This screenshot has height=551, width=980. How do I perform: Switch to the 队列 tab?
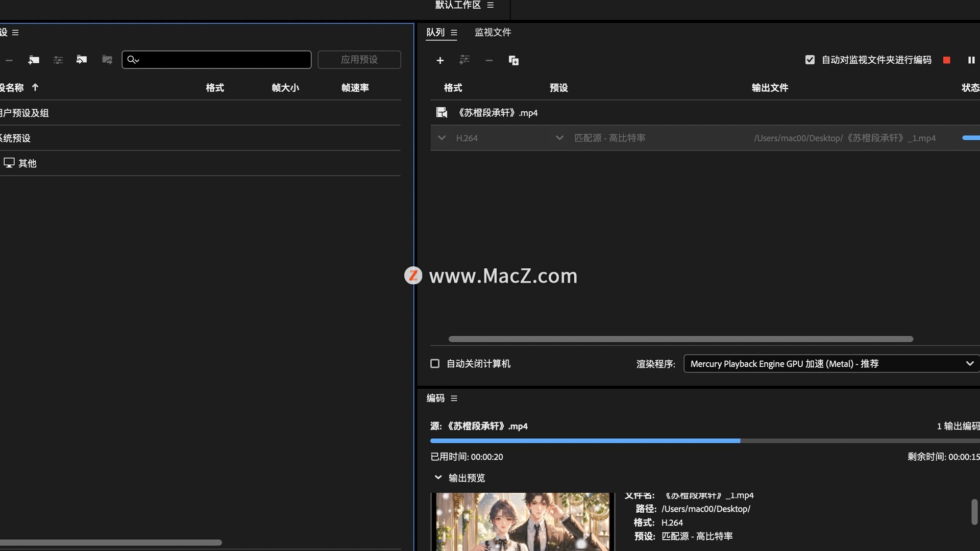point(435,33)
